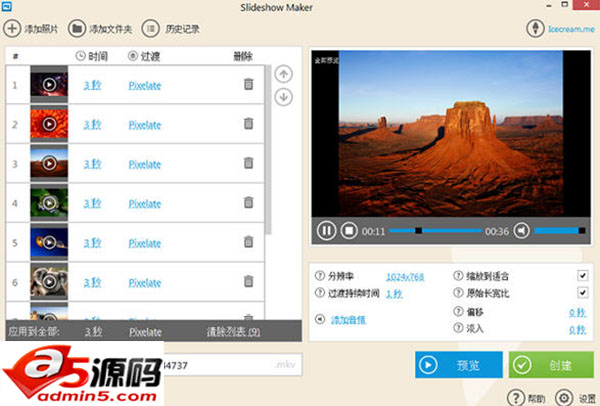Click the preview playback progress bar
The height and width of the screenshot is (406, 600).
(435, 230)
